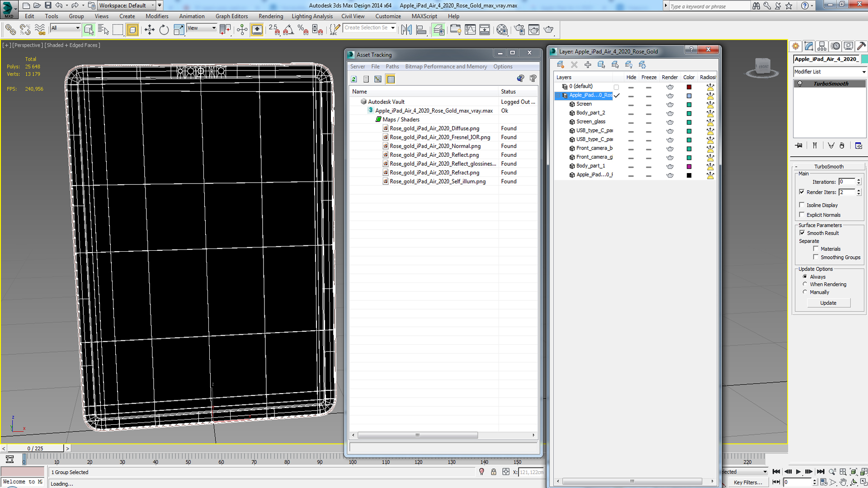Screen dimensions: 868x488
Task: Open the Rendering menu
Action: [270, 16]
